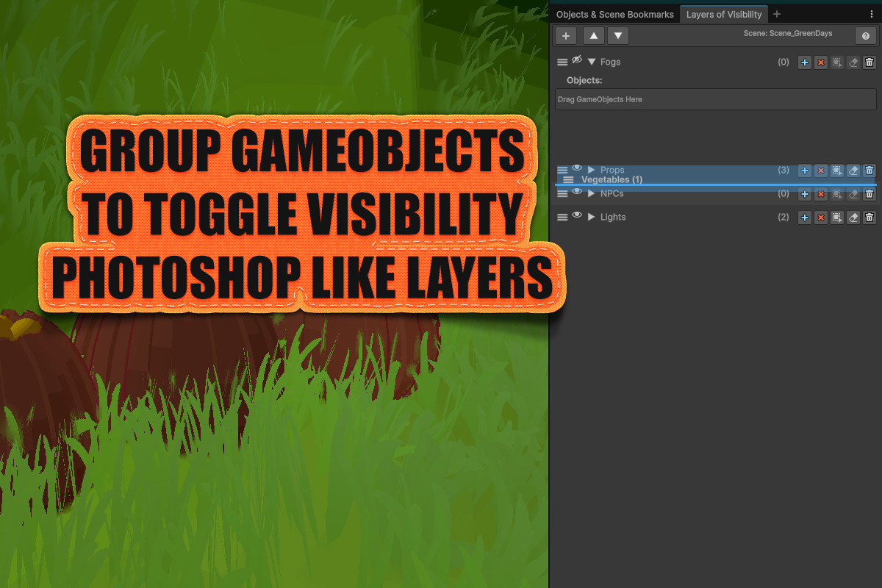Open the help question mark button

point(865,35)
